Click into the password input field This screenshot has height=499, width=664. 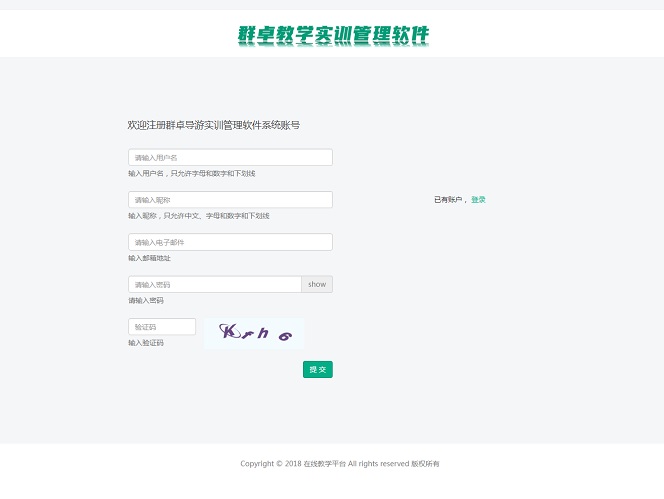(214, 284)
